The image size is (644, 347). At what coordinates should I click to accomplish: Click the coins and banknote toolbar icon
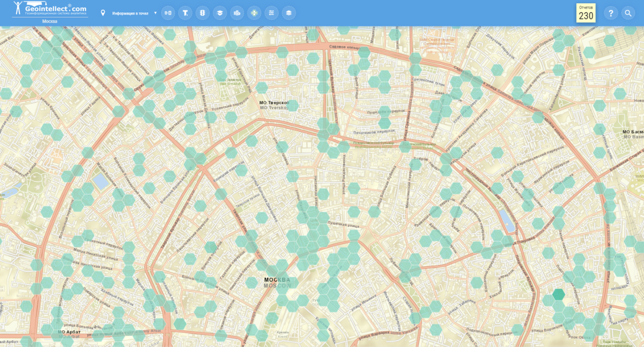pyautogui.click(x=237, y=13)
